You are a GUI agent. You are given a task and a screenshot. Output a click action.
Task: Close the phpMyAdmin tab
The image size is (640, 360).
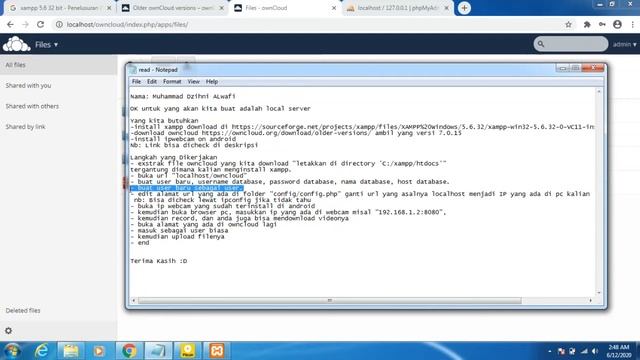(x=447, y=8)
